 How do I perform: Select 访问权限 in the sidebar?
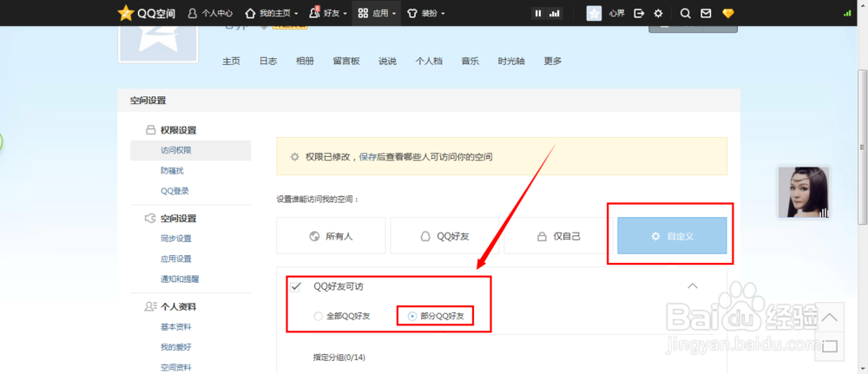pyautogui.click(x=190, y=150)
